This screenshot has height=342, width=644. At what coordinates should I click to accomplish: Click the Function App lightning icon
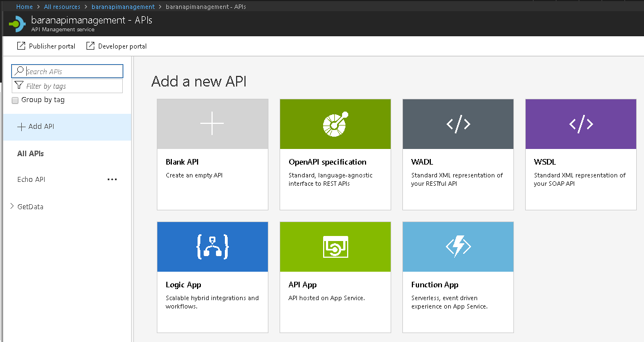coord(458,247)
